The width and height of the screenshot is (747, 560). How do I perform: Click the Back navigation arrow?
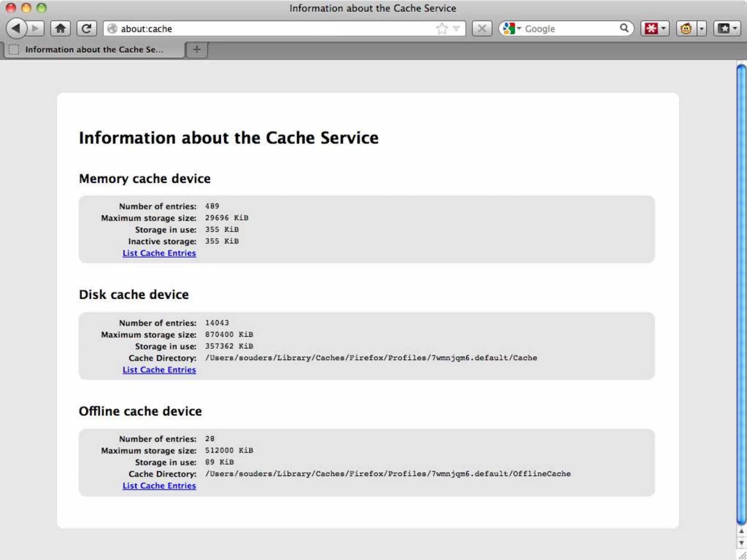tap(16, 28)
